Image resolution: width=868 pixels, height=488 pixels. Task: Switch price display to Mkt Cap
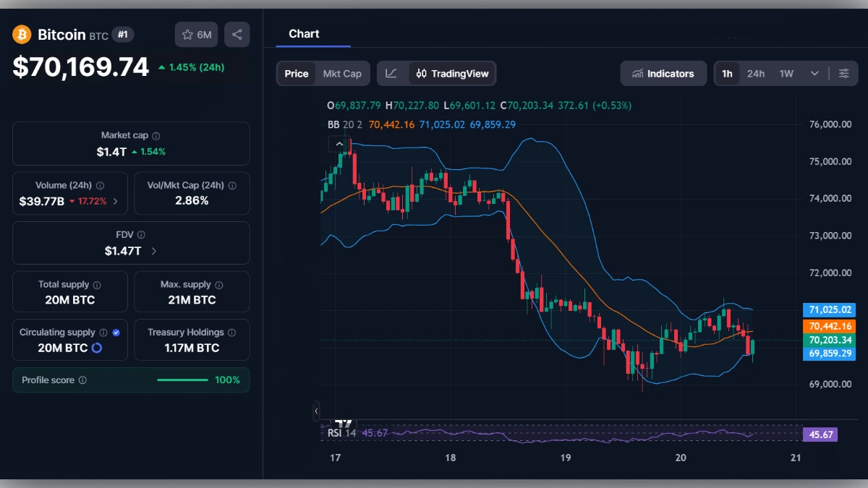[343, 73]
